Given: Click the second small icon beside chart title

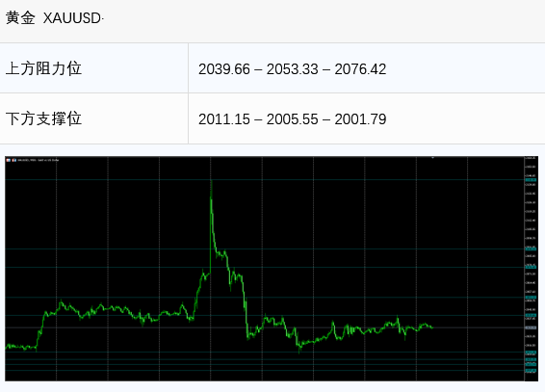Looking at the screenshot, I should point(14,160).
